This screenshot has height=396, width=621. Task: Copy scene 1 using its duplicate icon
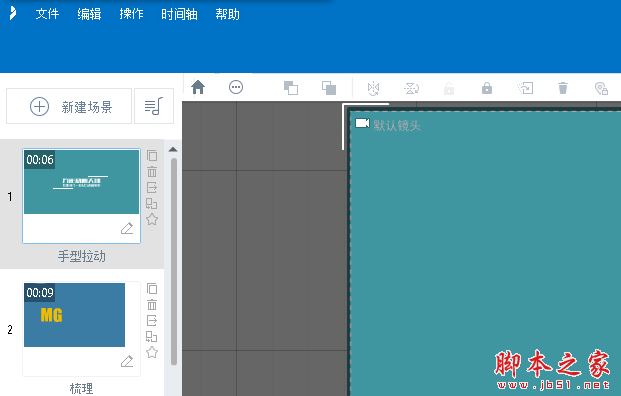(x=152, y=156)
